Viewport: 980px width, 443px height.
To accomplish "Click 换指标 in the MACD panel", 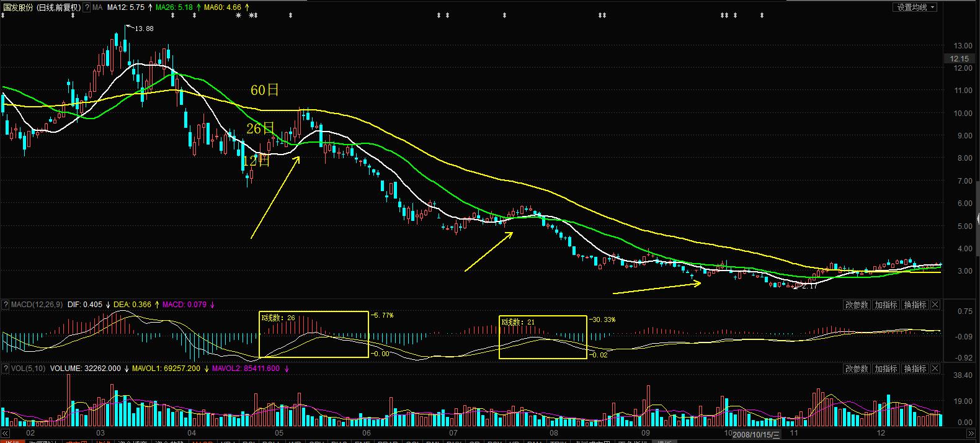I will [x=915, y=305].
